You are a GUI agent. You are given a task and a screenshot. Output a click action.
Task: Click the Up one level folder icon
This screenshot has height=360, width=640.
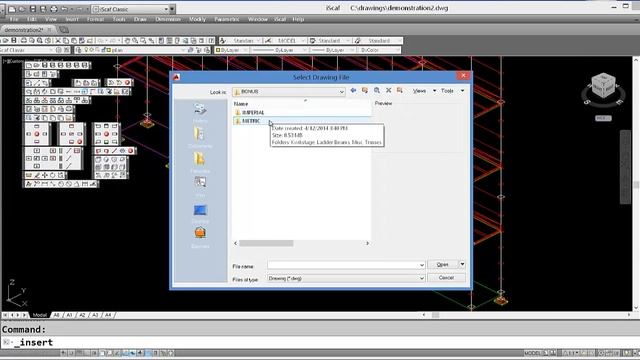coord(365,91)
